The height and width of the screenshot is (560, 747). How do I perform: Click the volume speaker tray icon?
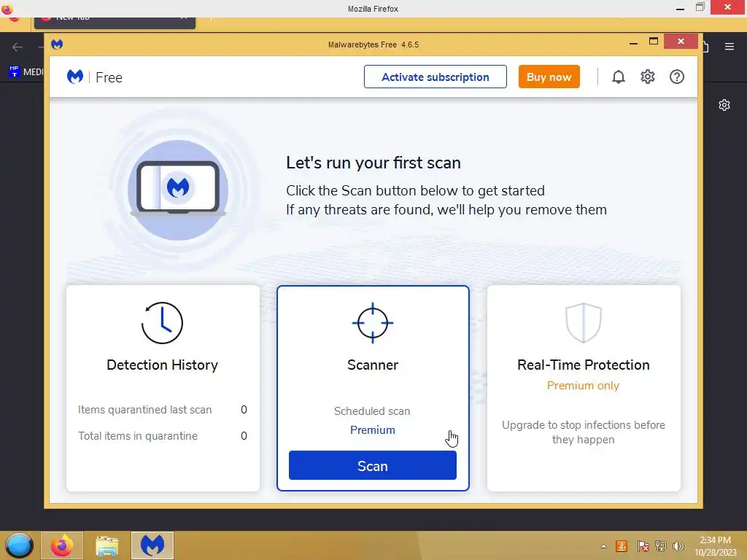click(678, 545)
